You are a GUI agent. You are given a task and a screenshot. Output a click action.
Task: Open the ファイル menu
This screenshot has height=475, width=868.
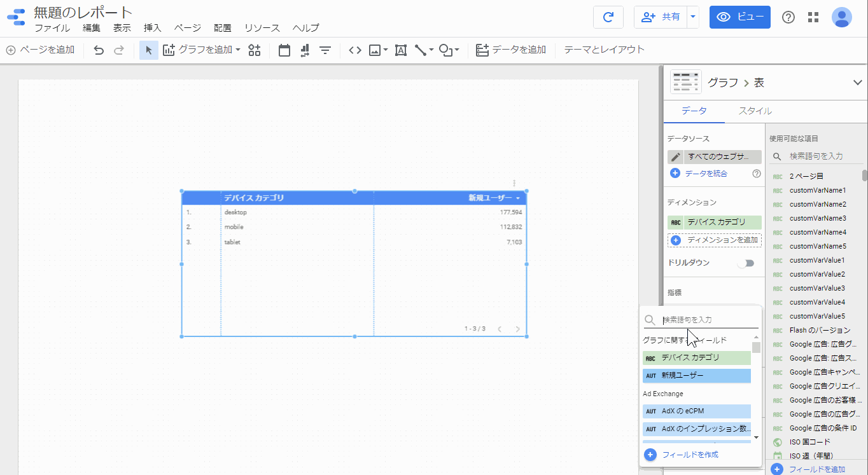click(52, 28)
